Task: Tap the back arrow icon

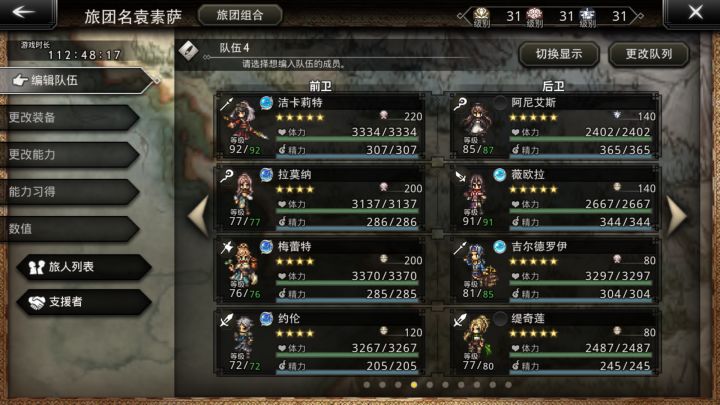Action: pos(23,12)
